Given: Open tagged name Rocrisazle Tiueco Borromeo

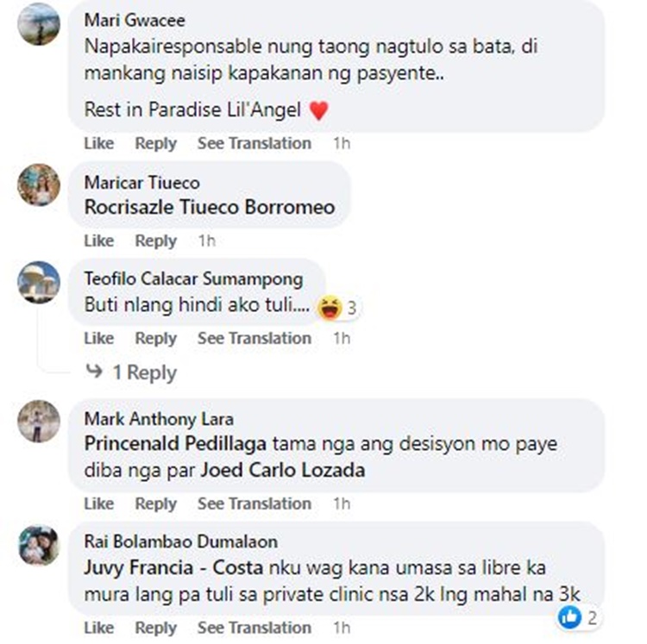Looking at the screenshot, I should click(x=210, y=207).
